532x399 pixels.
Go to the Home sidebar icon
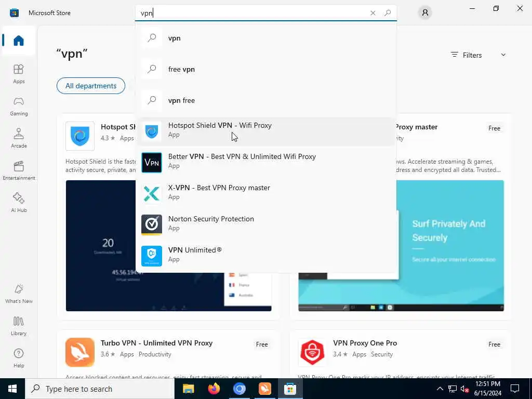point(19,41)
